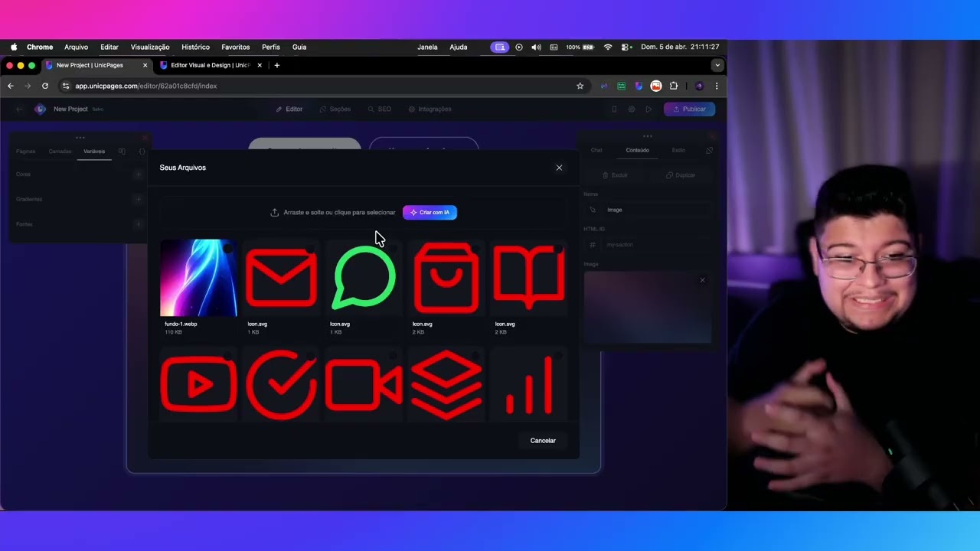This screenshot has height=551, width=980.
Task: Open the Apple menu
Action: [x=14, y=47]
